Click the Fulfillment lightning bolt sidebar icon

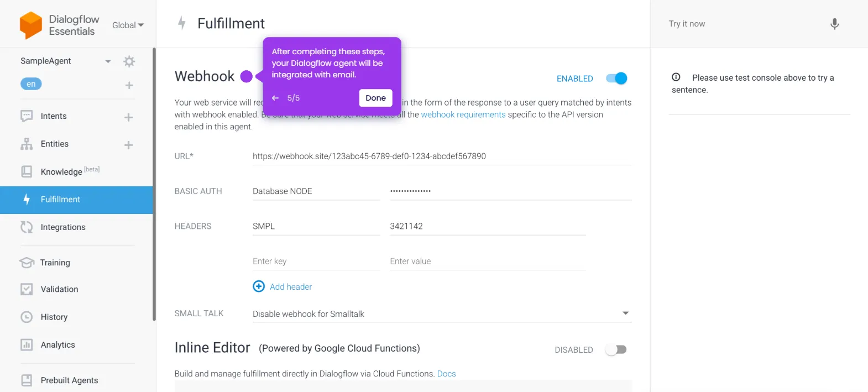27,199
